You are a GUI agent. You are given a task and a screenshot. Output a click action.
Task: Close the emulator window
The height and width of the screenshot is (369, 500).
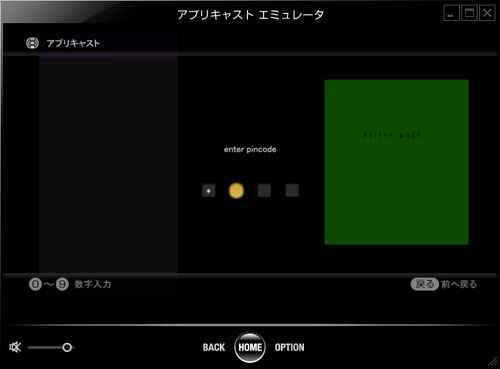(x=487, y=13)
